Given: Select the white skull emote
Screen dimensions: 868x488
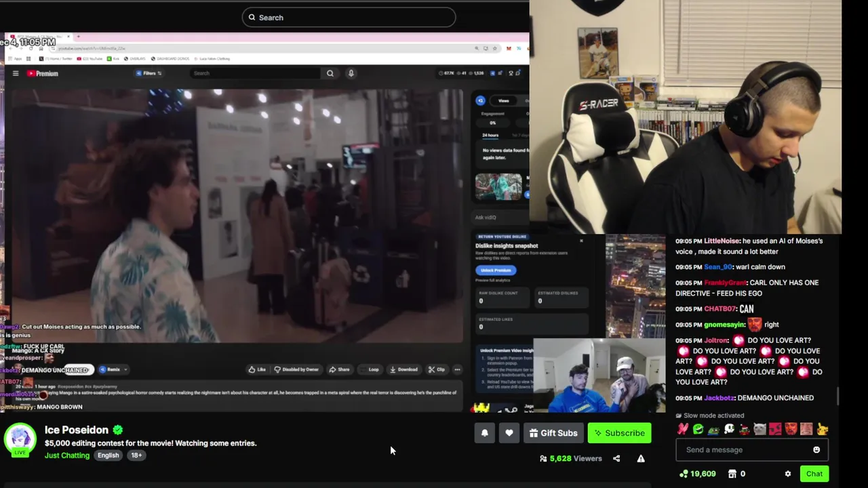Looking at the screenshot, I should [730, 428].
